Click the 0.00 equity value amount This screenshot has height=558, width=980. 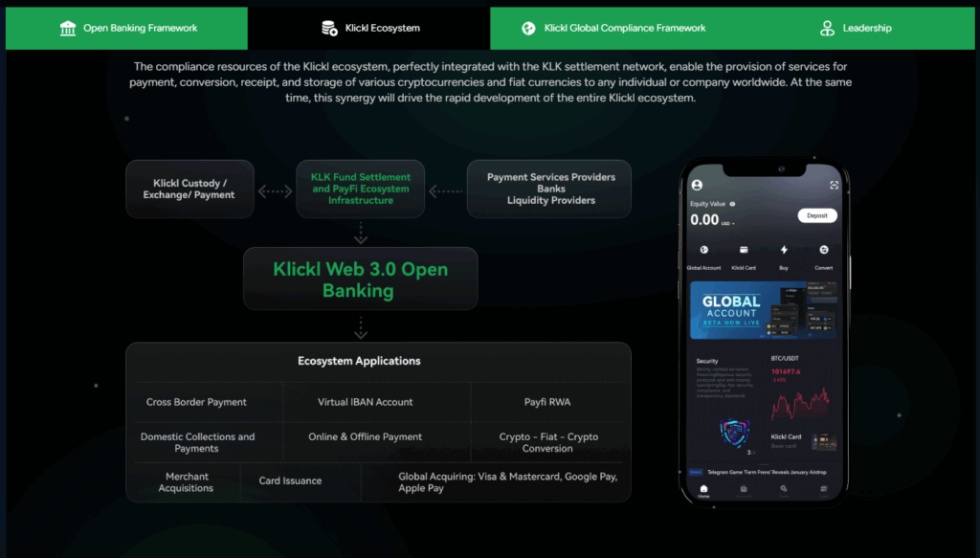pyautogui.click(x=704, y=220)
